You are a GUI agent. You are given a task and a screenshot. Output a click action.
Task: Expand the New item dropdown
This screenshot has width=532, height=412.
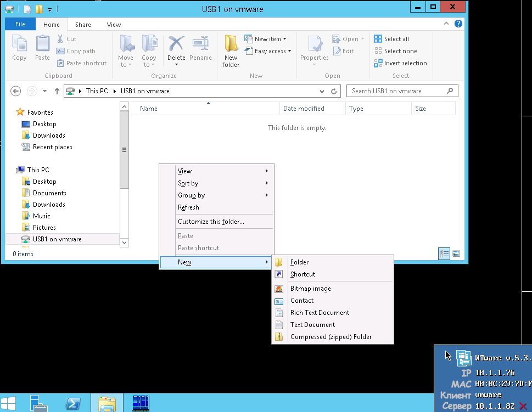270,39
